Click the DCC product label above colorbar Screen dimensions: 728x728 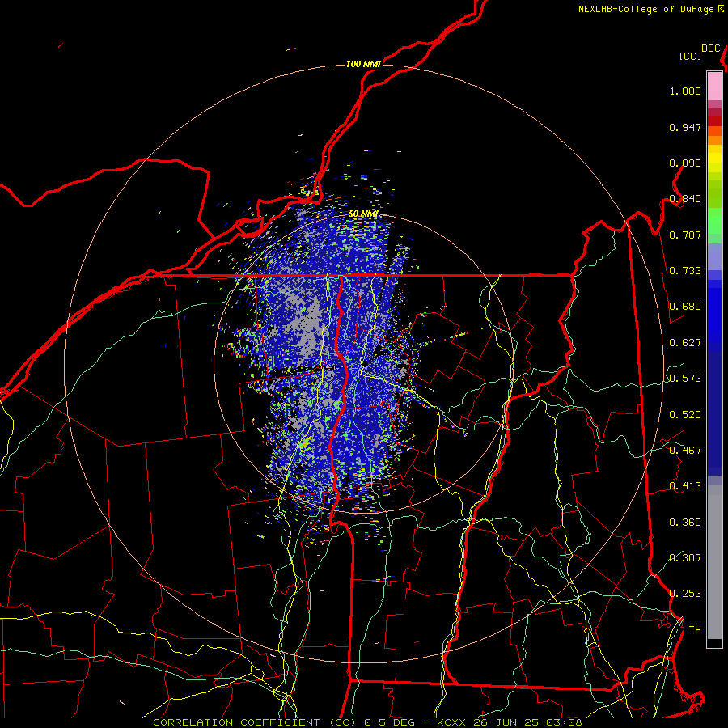(x=710, y=49)
